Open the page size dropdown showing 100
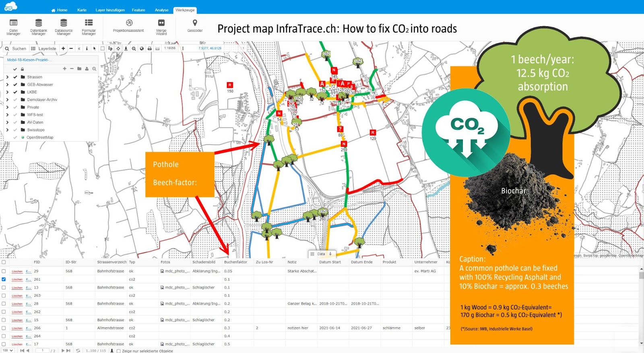644x353 pixels. point(8,351)
